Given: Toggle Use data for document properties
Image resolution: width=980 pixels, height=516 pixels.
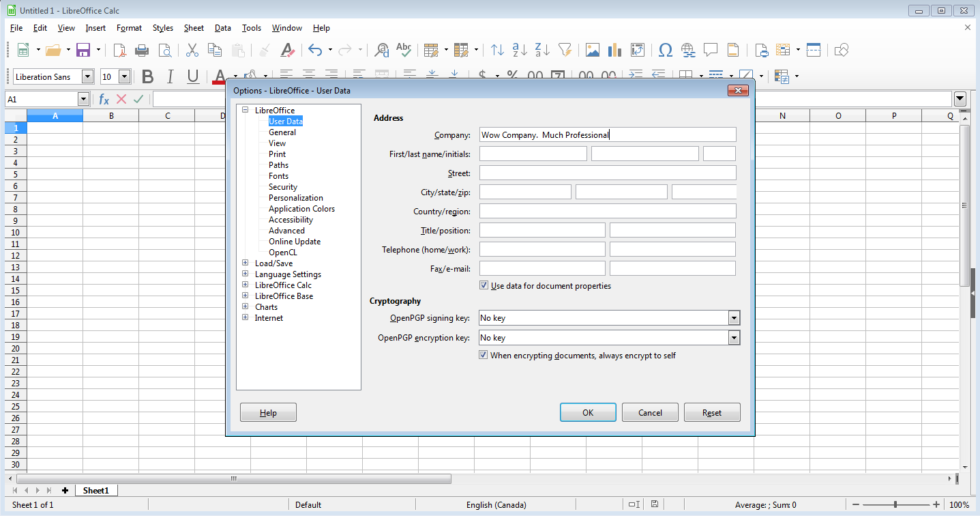Looking at the screenshot, I should coord(484,285).
